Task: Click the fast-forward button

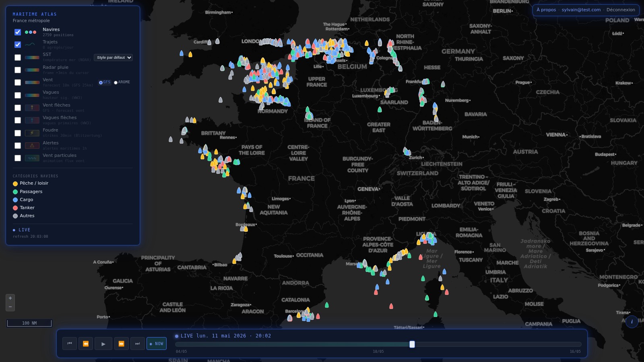Action: tap(121, 343)
